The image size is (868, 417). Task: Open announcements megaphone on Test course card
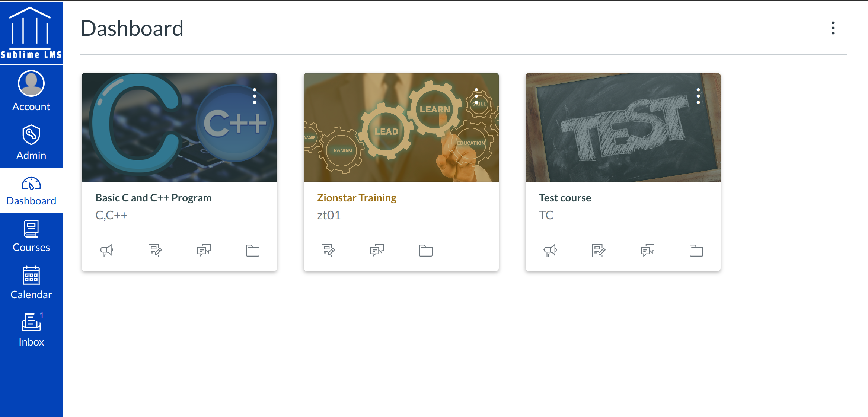click(550, 251)
